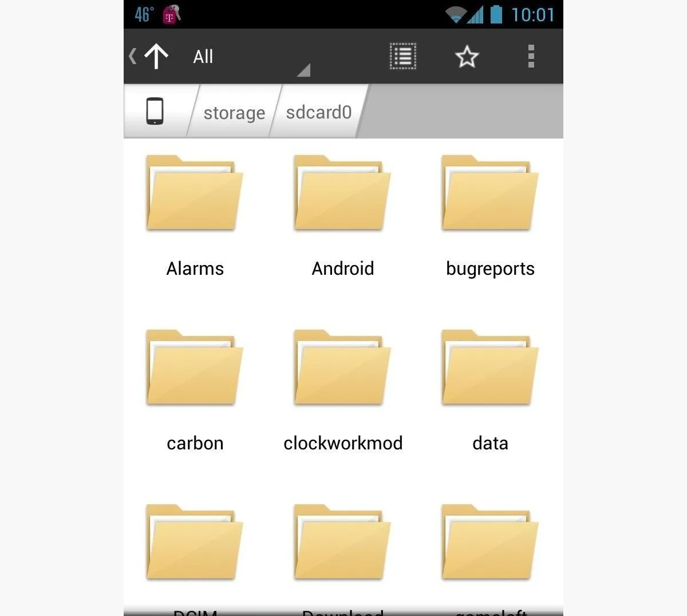Tap the carbon label
The image size is (687, 616).
(x=195, y=443)
